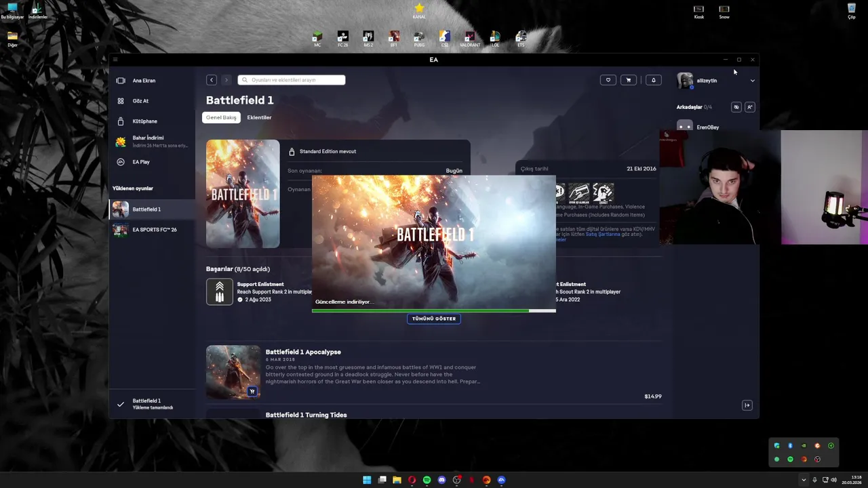This screenshot has width=868, height=488.
Task: Click Arkadaşlar friends header
Action: (x=690, y=107)
